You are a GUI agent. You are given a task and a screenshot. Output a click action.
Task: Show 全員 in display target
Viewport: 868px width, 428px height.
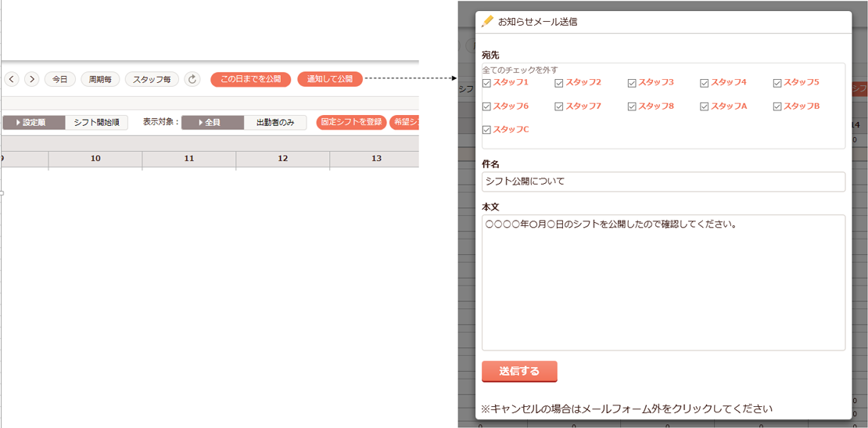coord(213,123)
